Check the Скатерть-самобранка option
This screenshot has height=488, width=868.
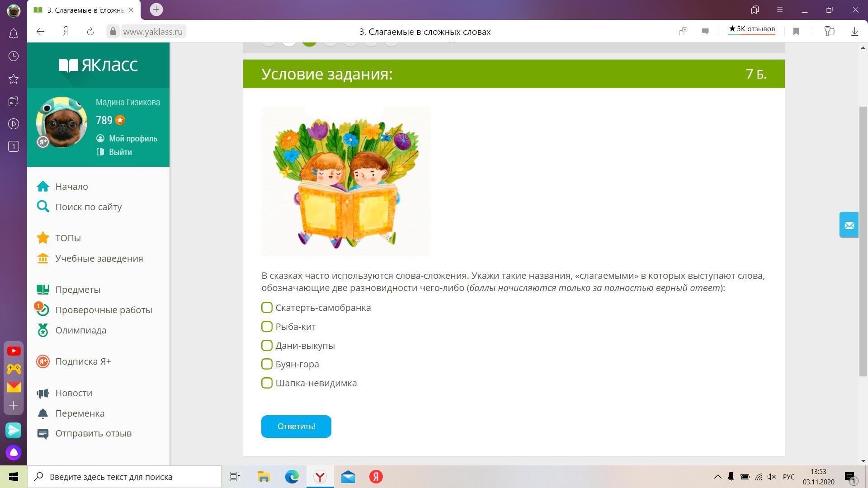pos(267,308)
